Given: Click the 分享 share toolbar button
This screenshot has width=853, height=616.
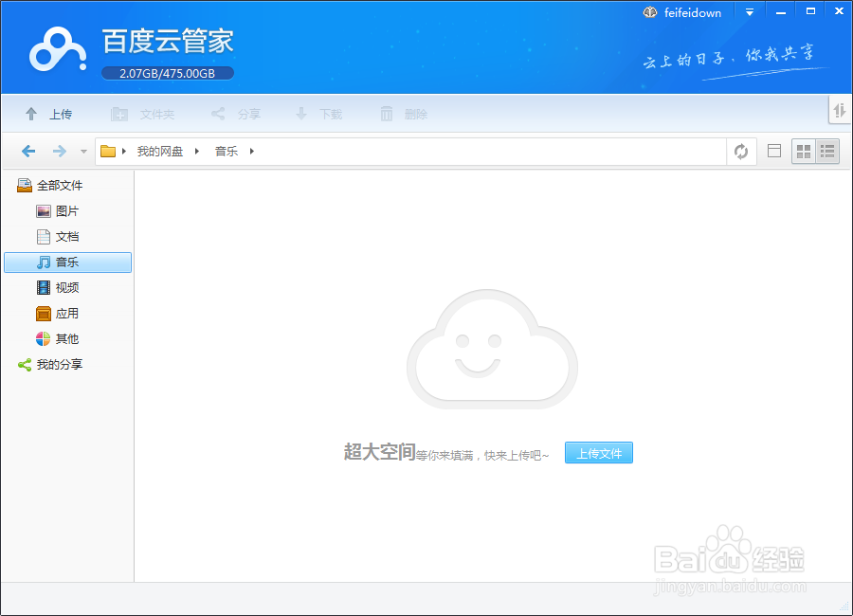Looking at the screenshot, I should [x=236, y=114].
